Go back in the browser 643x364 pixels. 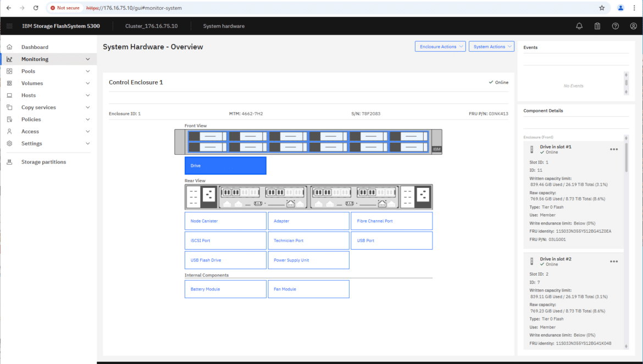[9, 8]
